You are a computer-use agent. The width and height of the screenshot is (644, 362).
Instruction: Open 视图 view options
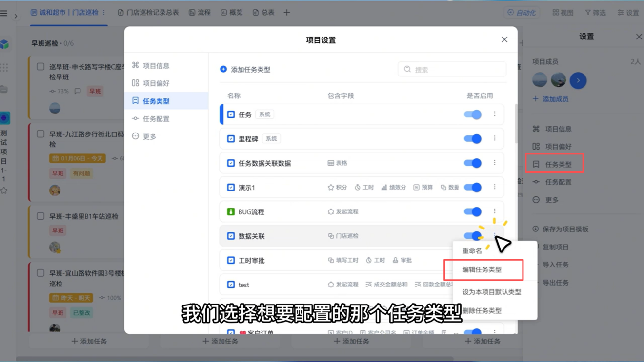(563, 13)
